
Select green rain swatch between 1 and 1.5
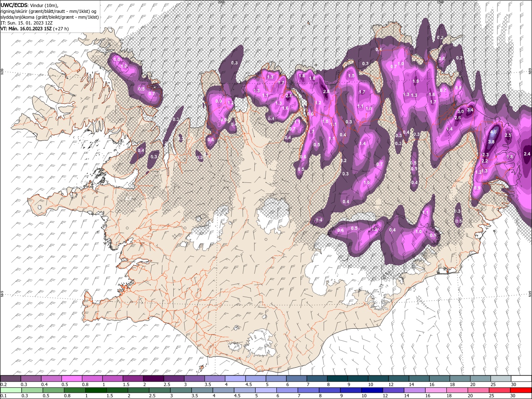(96, 390)
